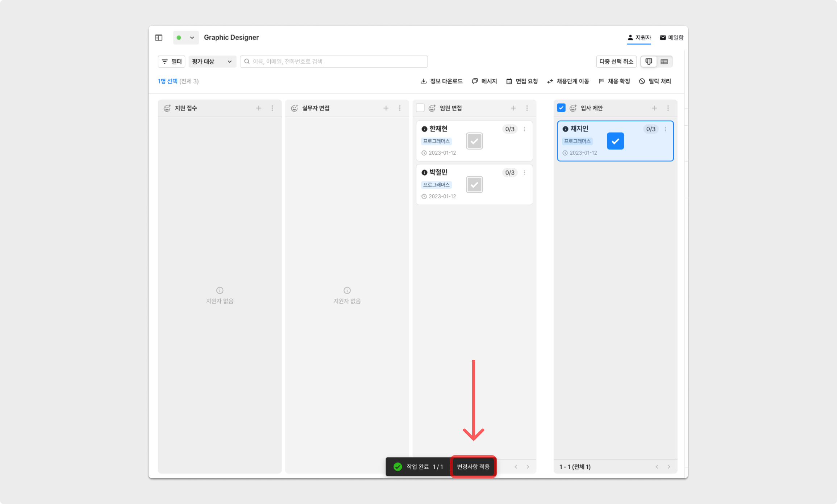Uncheck the 입사 제안 column checkbox
Viewport: 837px width, 504px height.
pyautogui.click(x=561, y=108)
